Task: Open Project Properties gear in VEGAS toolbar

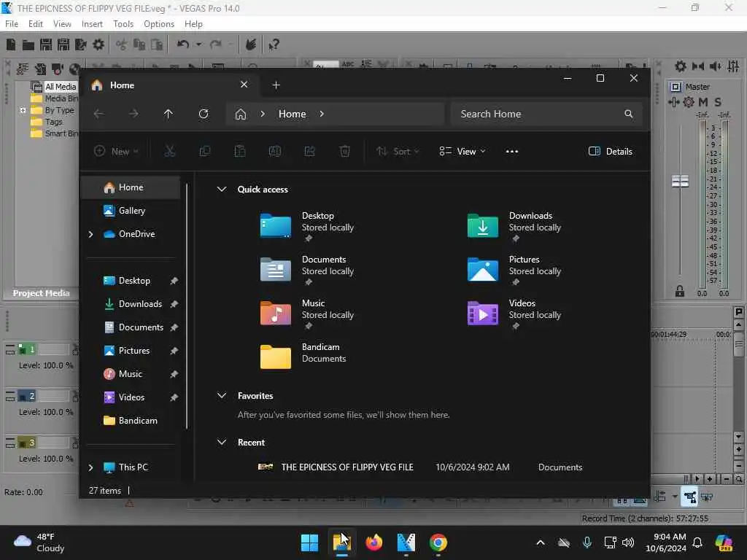Action: point(98,44)
